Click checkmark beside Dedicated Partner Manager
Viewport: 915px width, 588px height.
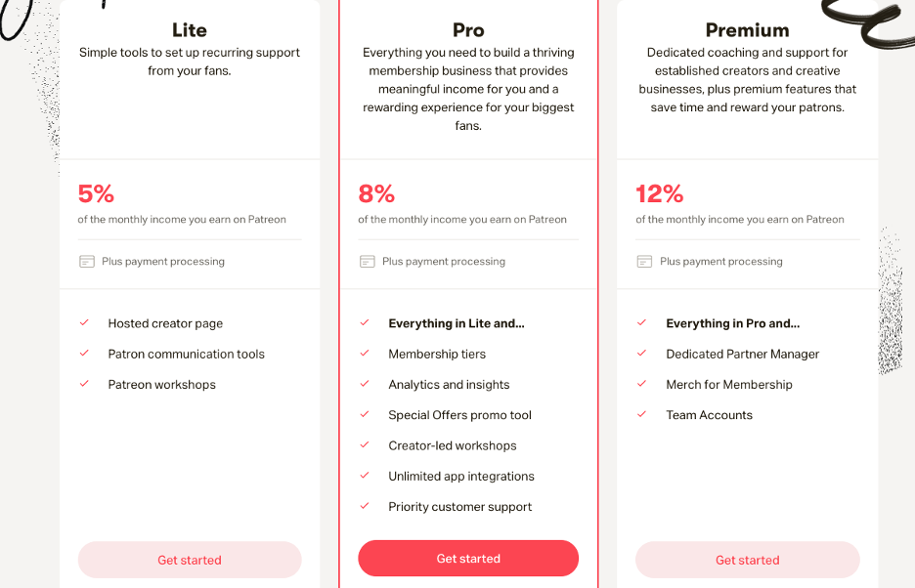coord(641,353)
